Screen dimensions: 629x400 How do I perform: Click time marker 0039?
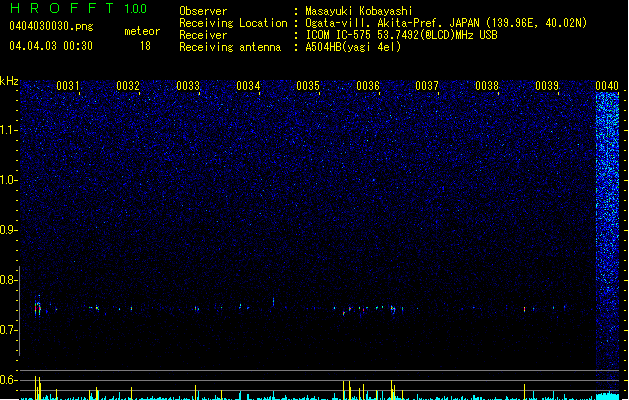[547, 86]
